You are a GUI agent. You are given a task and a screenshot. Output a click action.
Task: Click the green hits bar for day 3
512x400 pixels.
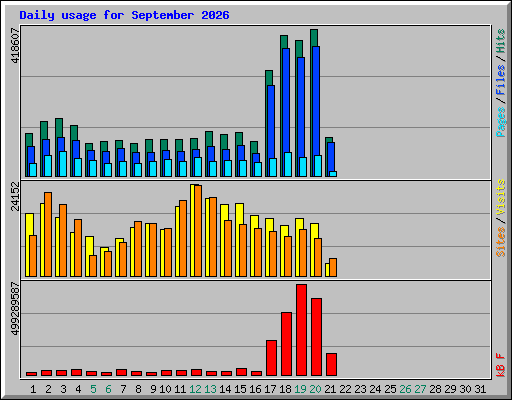coord(59,127)
